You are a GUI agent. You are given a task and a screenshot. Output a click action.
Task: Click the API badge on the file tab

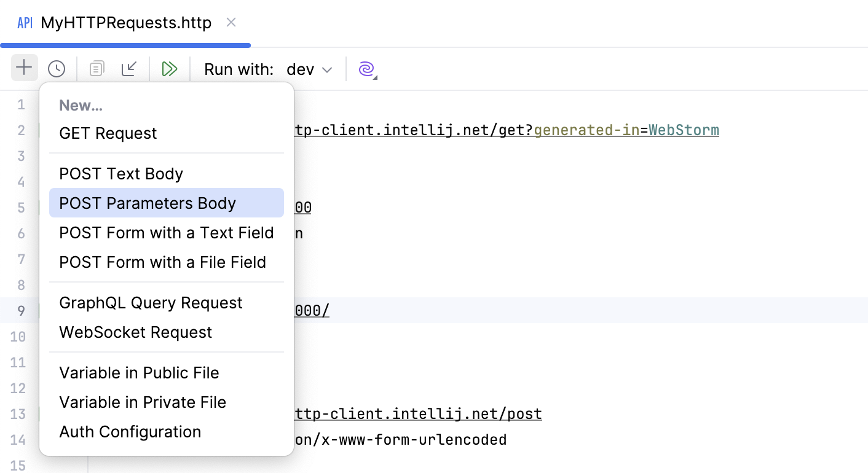click(24, 23)
